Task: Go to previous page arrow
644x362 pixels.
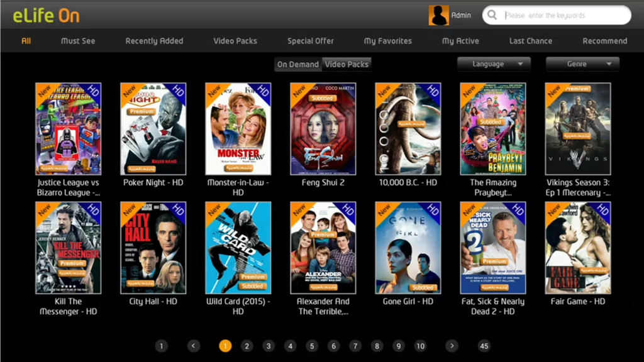Action: point(194,346)
